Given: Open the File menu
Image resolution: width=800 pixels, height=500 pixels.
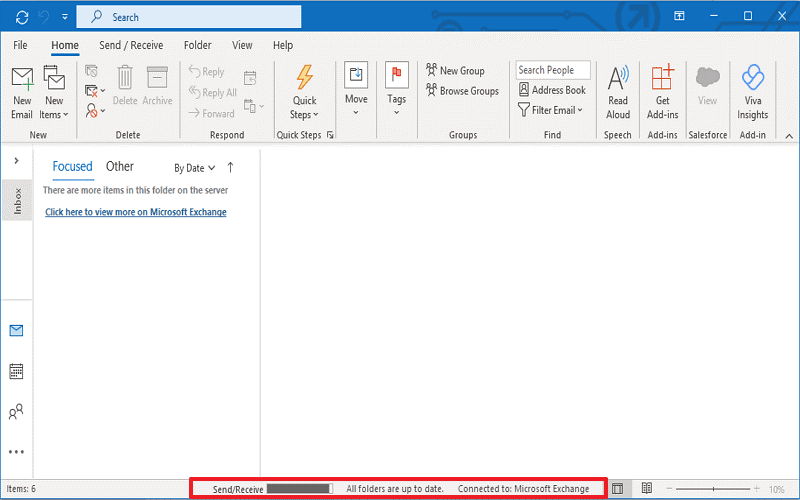Looking at the screenshot, I should tap(20, 45).
